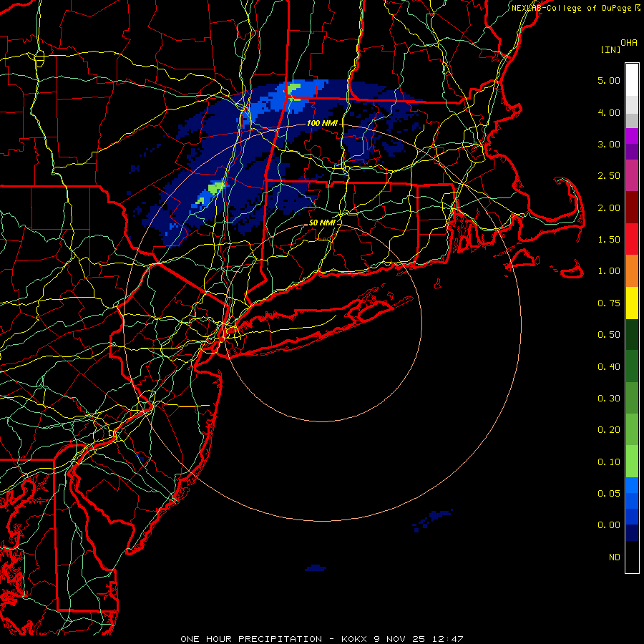
Task: Click the 2.50 legend value
Action: click(x=609, y=176)
